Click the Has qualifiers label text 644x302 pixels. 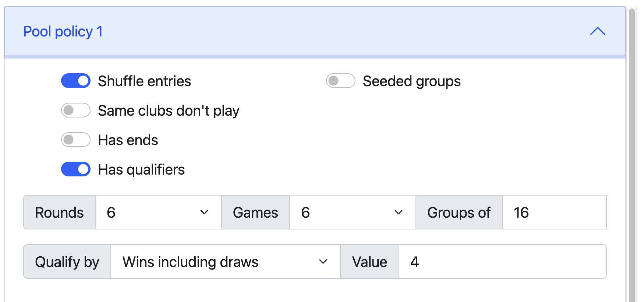point(141,170)
